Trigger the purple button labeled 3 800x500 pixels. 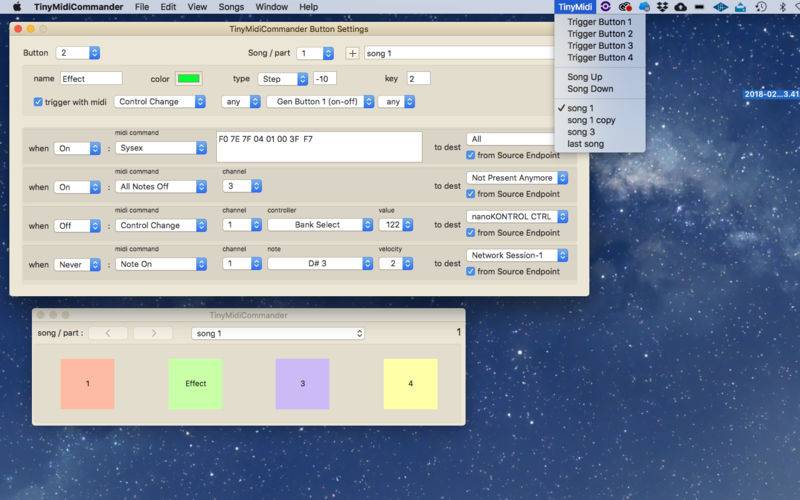click(303, 384)
